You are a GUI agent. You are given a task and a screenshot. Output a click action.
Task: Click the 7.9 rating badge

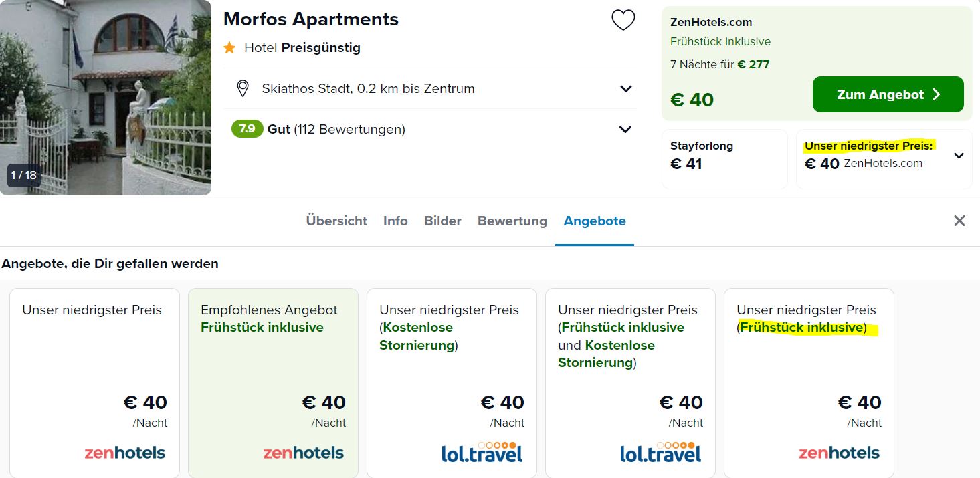(247, 128)
